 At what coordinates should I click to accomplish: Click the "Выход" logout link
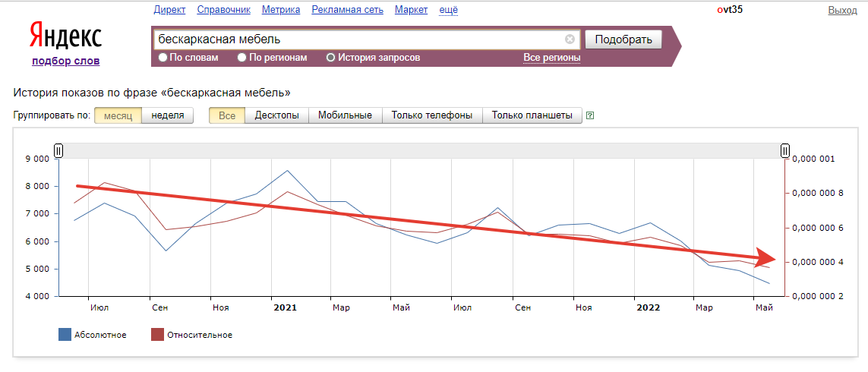[x=842, y=10]
